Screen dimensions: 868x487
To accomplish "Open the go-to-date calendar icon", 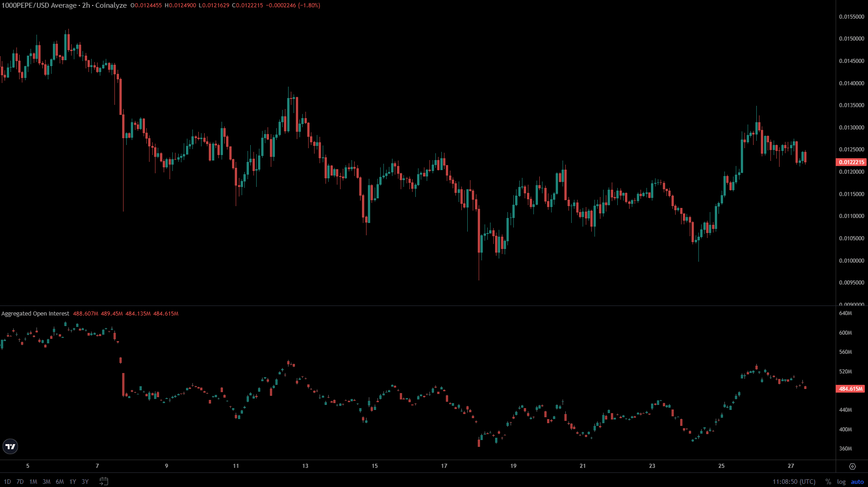I will coord(103,482).
